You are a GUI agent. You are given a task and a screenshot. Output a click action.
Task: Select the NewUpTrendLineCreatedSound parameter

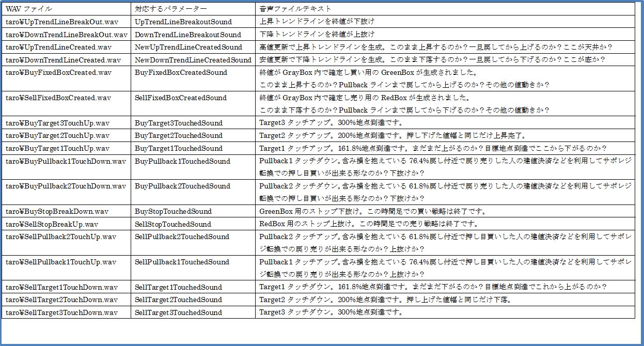(189, 47)
